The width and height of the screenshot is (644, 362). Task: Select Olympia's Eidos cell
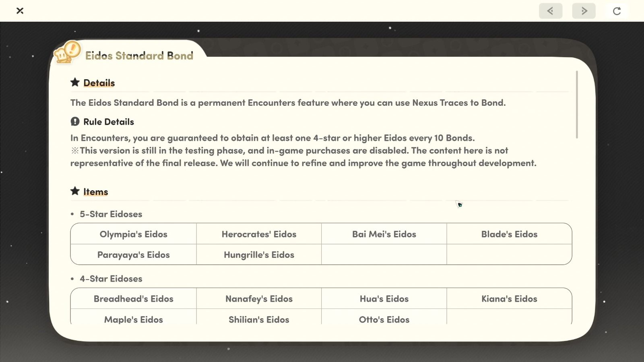pyautogui.click(x=134, y=234)
